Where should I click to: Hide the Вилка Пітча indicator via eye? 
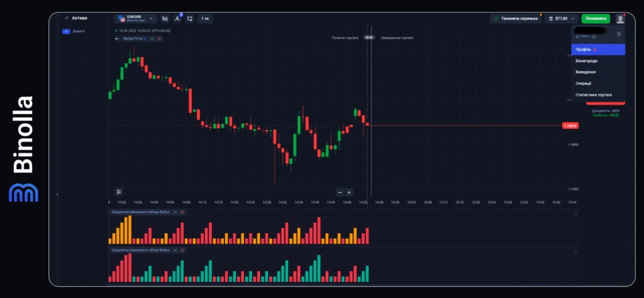tap(152, 39)
